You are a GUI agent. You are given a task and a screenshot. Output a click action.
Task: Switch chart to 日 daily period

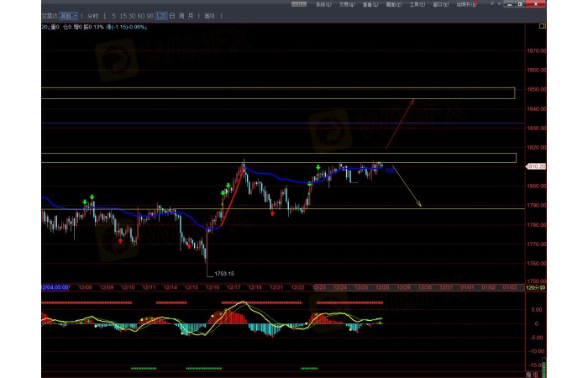[x=171, y=16]
